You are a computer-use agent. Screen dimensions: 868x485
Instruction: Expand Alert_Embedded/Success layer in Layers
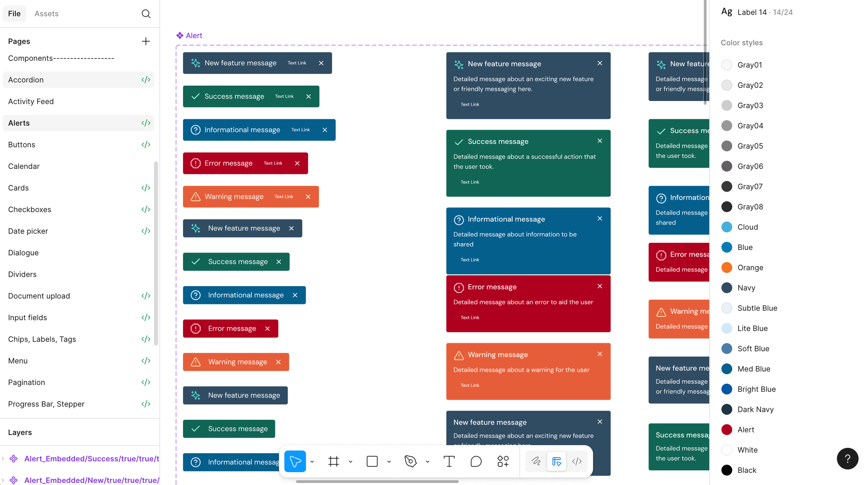[x=3, y=459]
